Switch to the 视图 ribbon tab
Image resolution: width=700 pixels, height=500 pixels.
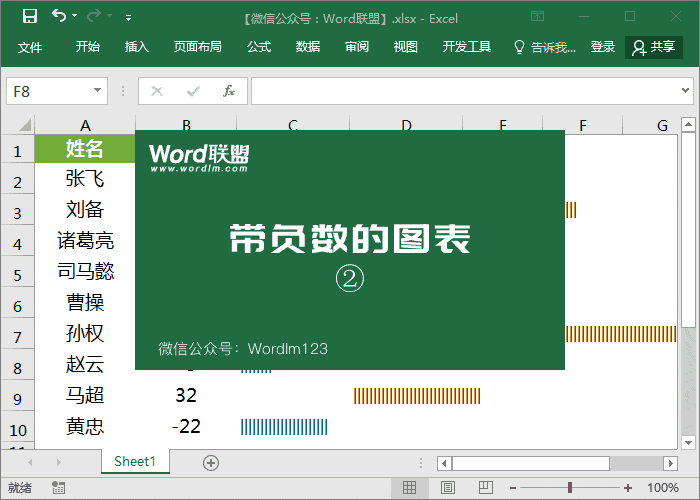(x=405, y=46)
